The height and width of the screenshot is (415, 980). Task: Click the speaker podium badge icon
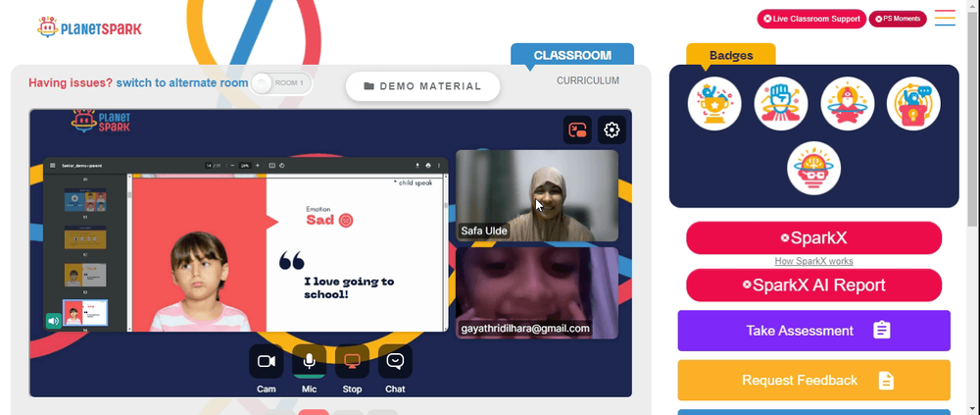tap(913, 104)
